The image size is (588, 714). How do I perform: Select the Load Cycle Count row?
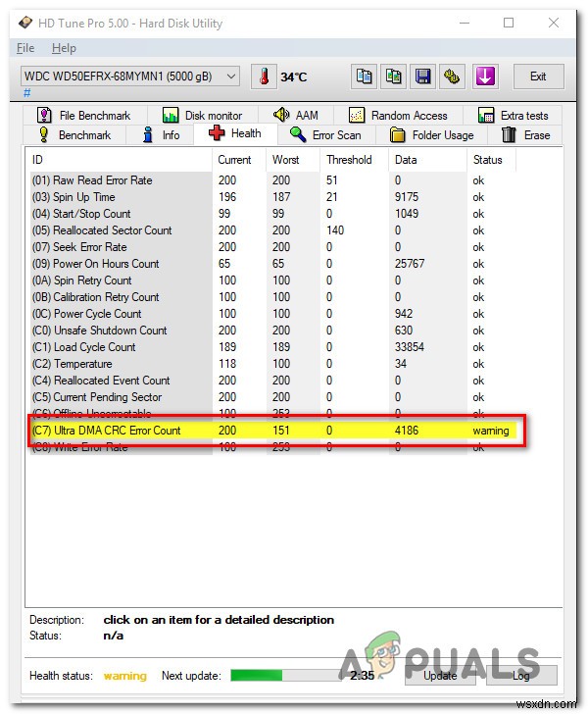click(273, 347)
